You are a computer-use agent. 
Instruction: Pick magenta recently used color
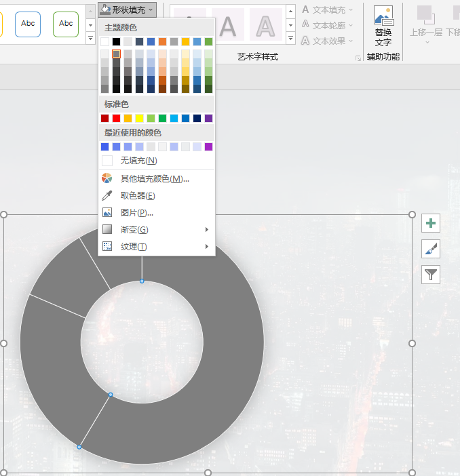coord(209,147)
